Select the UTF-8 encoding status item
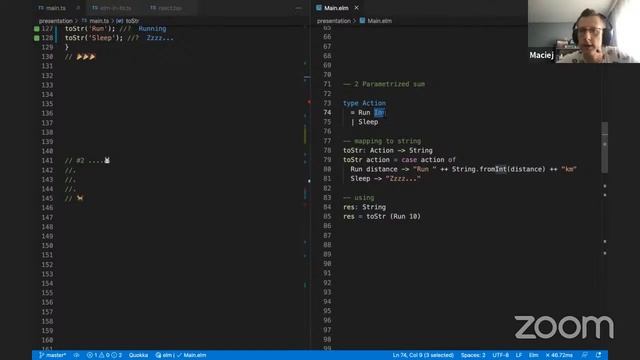The image size is (640, 360). [x=500, y=355]
